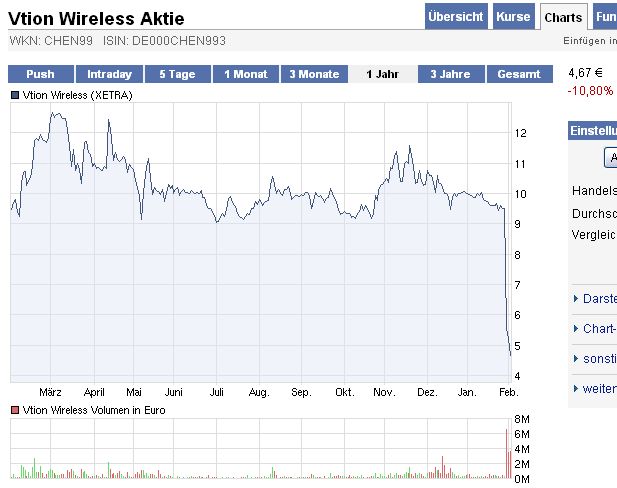Click the Feb. axis label
The width and height of the screenshot is (617, 488).
tap(509, 392)
